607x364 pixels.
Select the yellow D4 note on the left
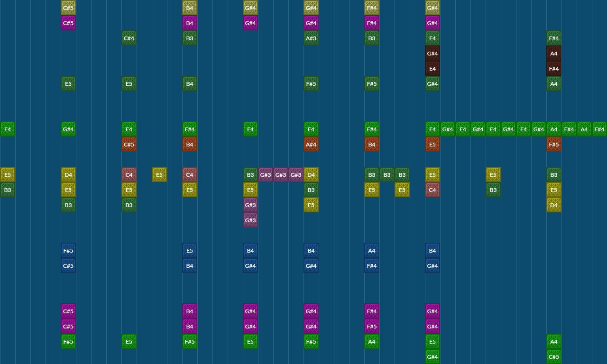point(68,174)
